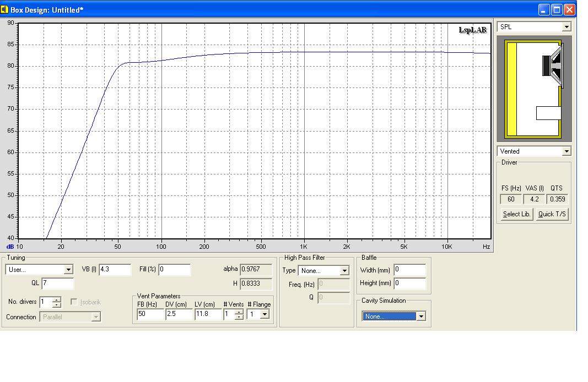
Task: Click the DV (cm) vent diameter field
Action: 179,314
